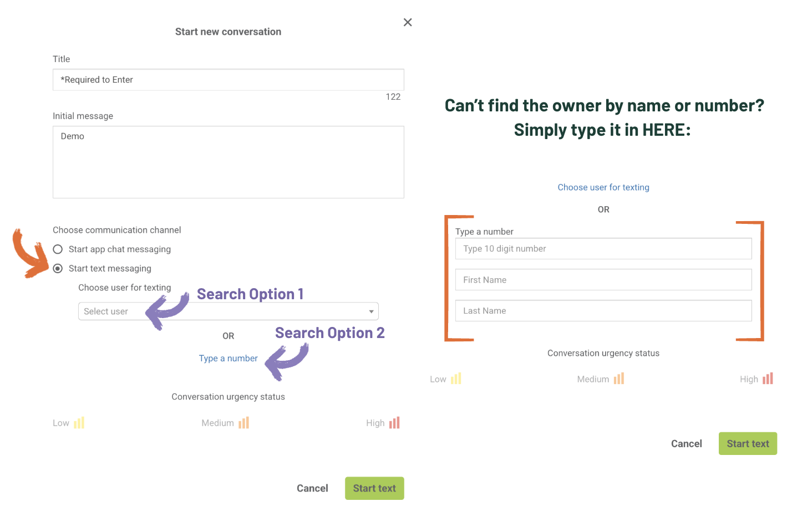This screenshot has width=792, height=532.
Task: Choose High urgency bars icon in left dialog
Action: [x=394, y=423]
